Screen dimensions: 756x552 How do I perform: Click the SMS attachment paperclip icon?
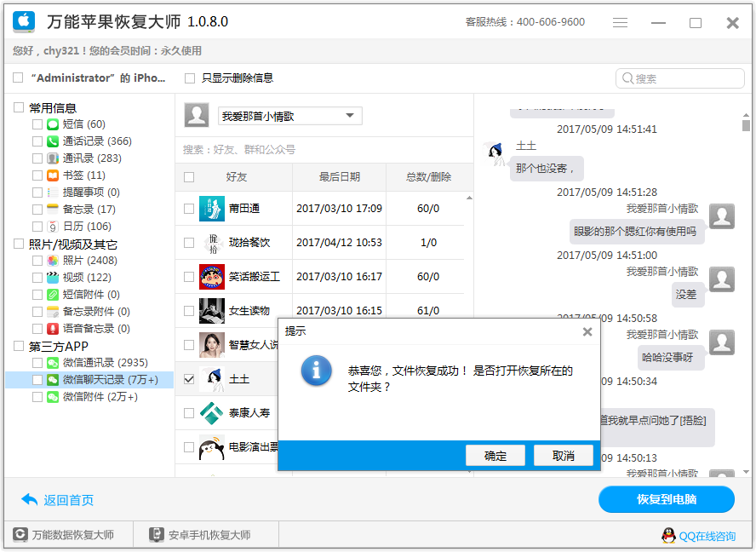tap(53, 295)
